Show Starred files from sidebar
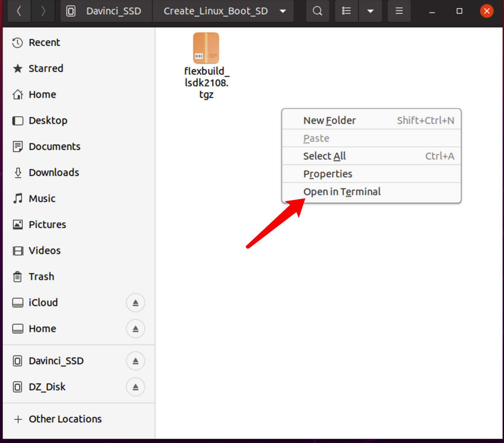 tap(46, 68)
